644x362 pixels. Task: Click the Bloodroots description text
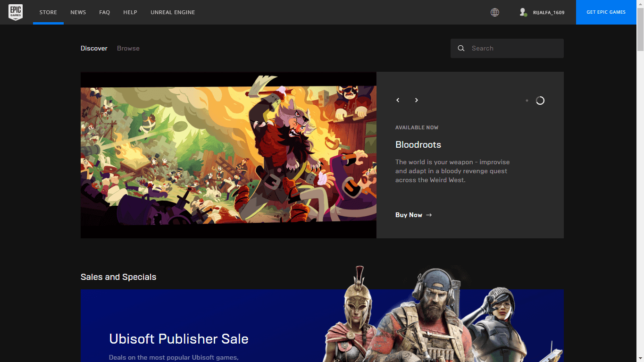coord(452,171)
